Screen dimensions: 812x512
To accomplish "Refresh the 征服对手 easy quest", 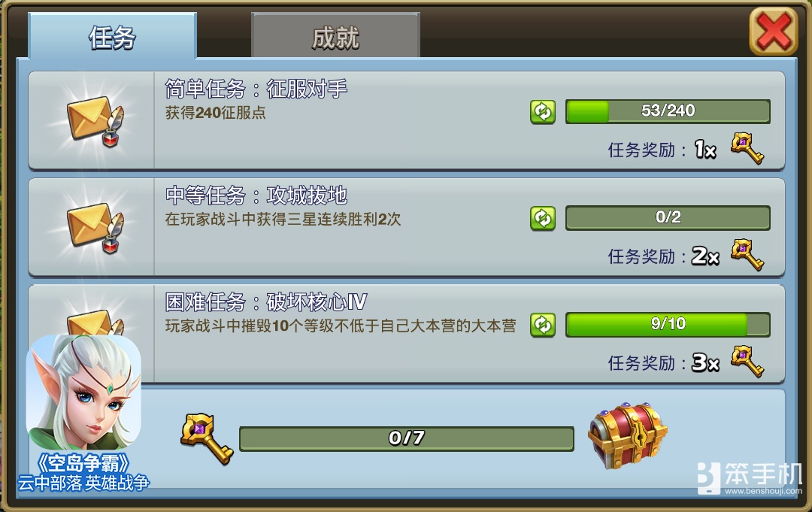I will 543,112.
